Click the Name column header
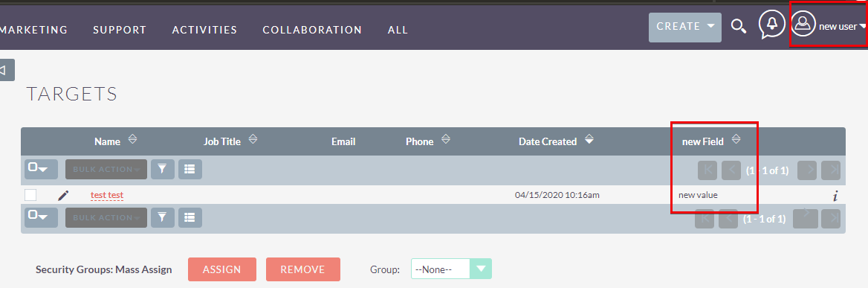Screen dimensions: 868x288 point(108,141)
